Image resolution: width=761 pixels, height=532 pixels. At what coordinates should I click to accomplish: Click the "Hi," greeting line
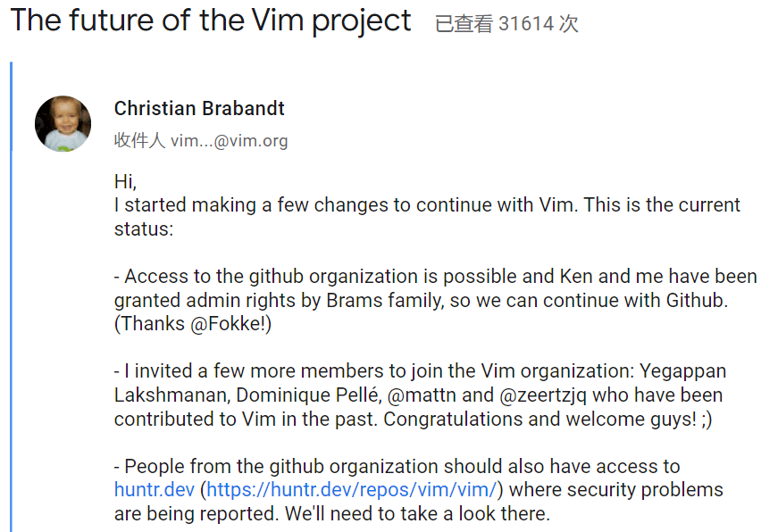pyautogui.click(x=125, y=181)
